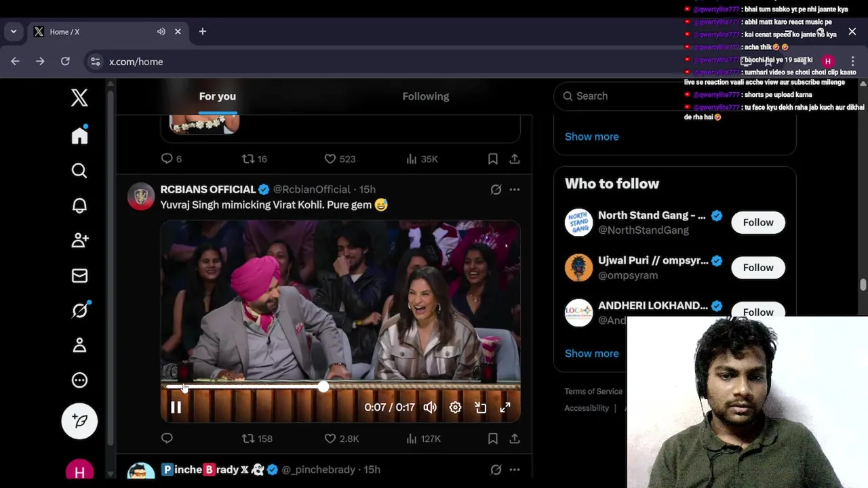Bookmark the RCBIANS OFFICIAL post
This screenshot has width=868, height=488.
click(493, 439)
